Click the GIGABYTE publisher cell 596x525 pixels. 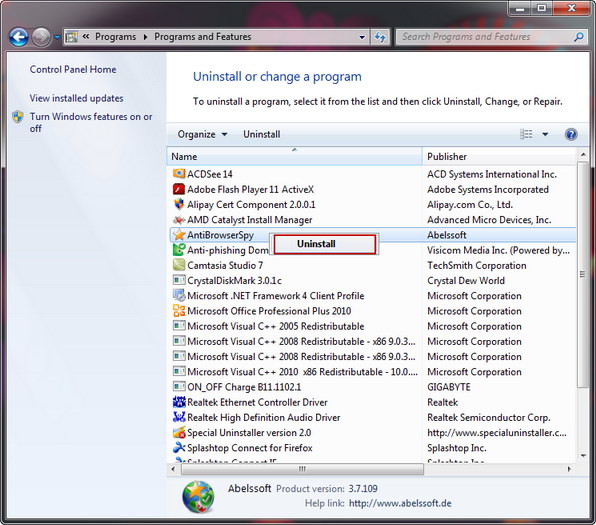(x=449, y=387)
